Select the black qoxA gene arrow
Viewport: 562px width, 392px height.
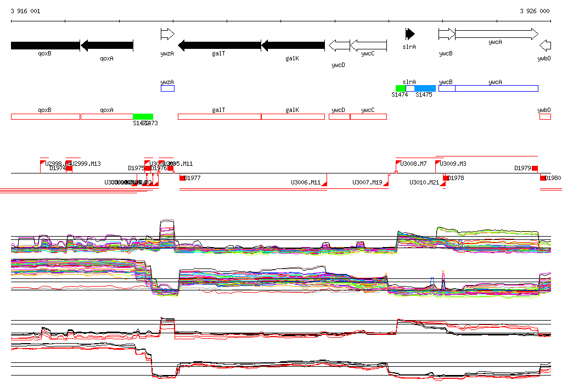tap(107, 45)
